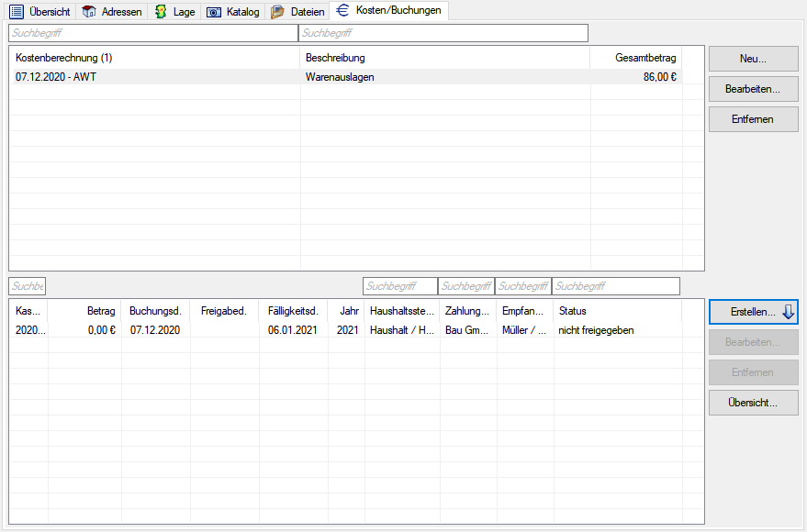Click the Übersicht tab list icon
This screenshot has height=532, width=807.
tap(16, 12)
